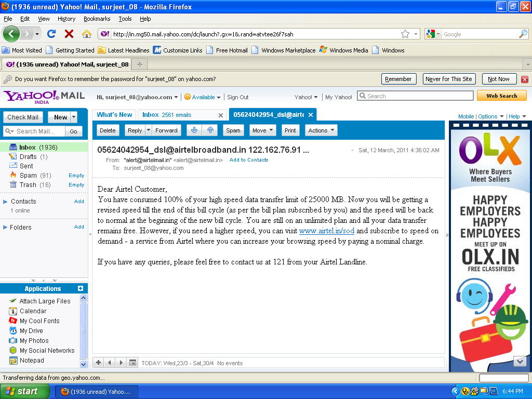Bookmark this page with the star icon
The height and width of the screenshot is (399, 532).
tap(405, 34)
